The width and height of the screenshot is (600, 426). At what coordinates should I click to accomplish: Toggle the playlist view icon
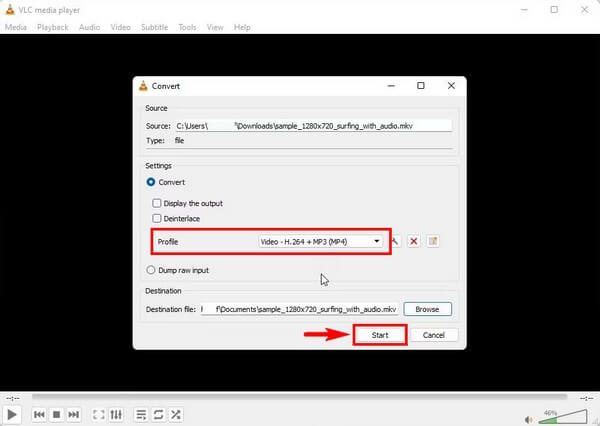pos(141,415)
